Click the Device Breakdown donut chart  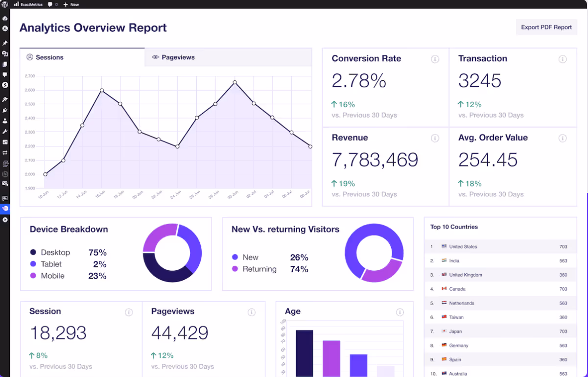[x=172, y=253]
